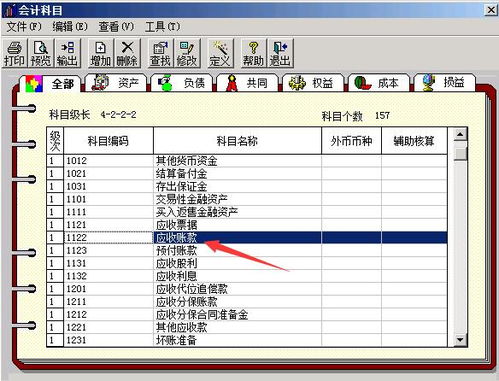Viewport: 499px width, 381px height.
Task: Open 帮助 (Help) from the toolbar
Action: tap(253, 54)
